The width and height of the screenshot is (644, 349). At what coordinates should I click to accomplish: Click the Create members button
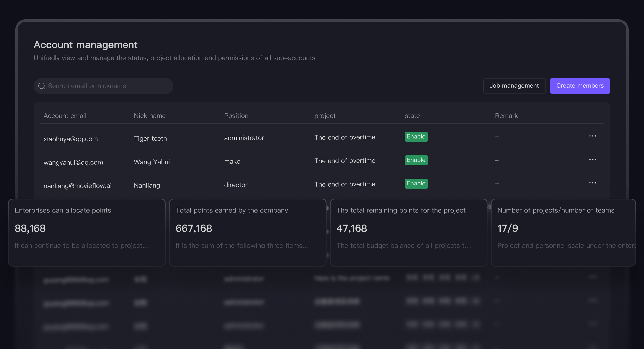580,86
